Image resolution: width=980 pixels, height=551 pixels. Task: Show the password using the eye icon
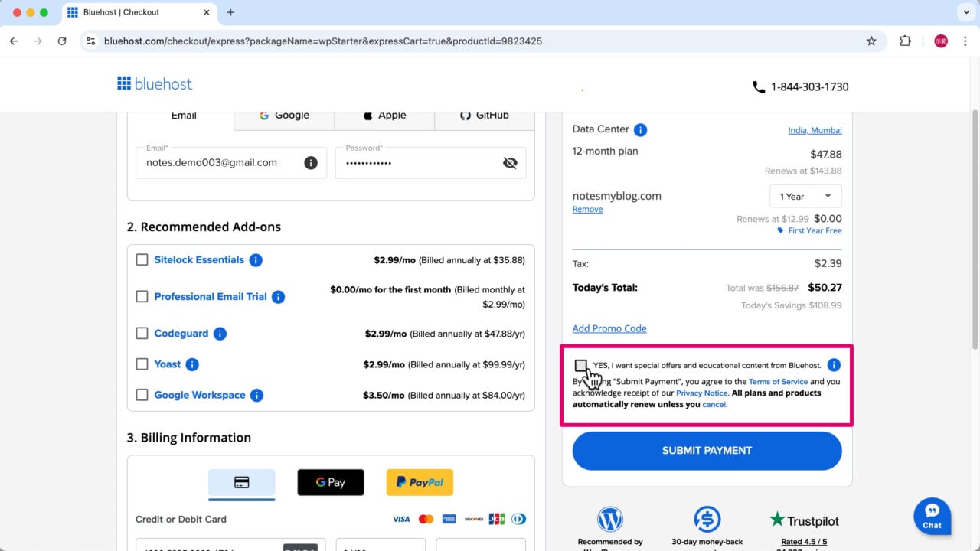510,162
